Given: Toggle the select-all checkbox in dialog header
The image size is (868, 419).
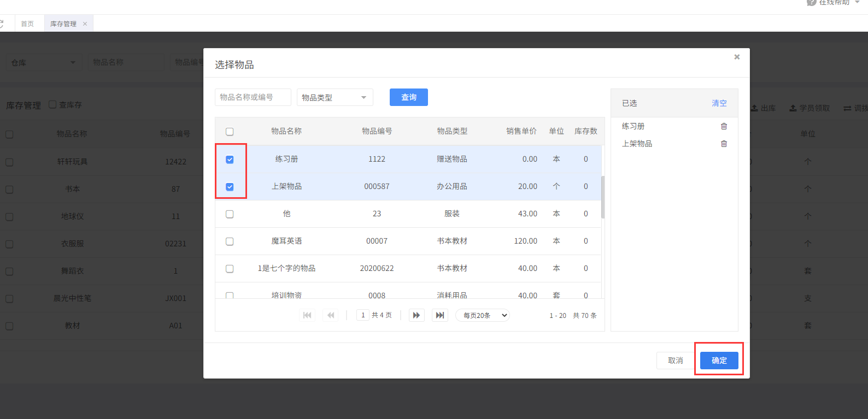Looking at the screenshot, I should (x=230, y=132).
